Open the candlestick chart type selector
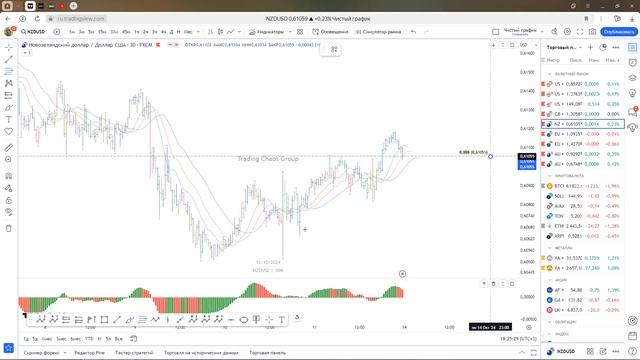640x360 pixels. pos(220,31)
